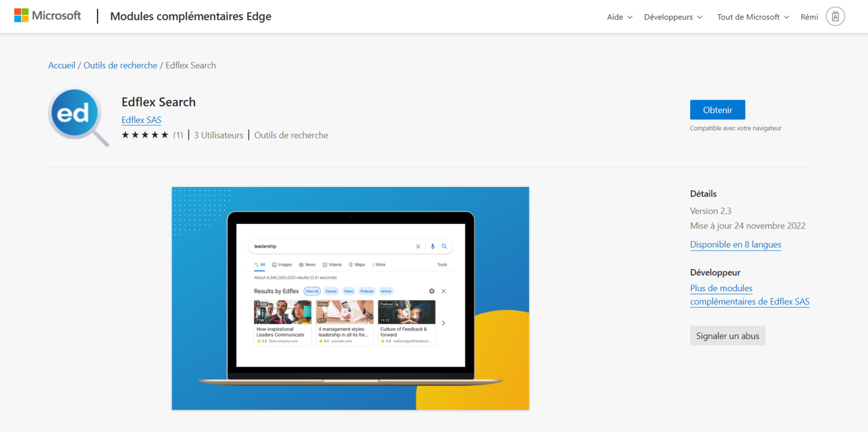This screenshot has width=868, height=432.
Task: Select the Rémi account name
Action: pos(809,17)
